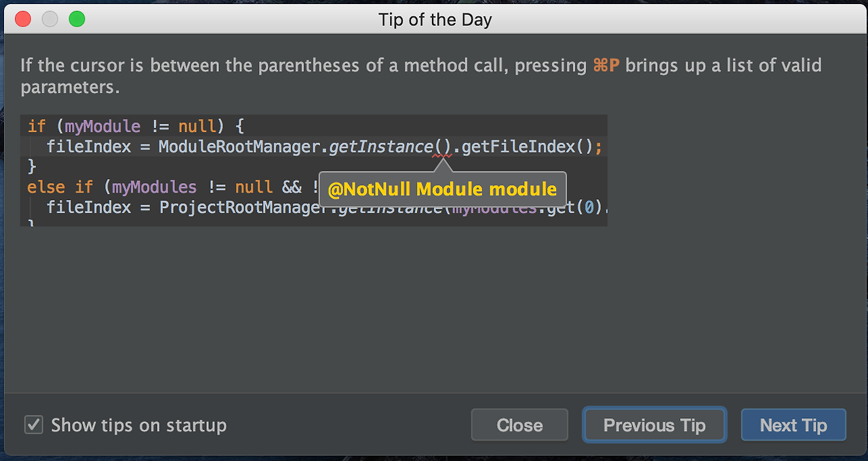Viewport: 868px width, 461px height.
Task: Click the Close button
Action: pyautogui.click(x=519, y=425)
